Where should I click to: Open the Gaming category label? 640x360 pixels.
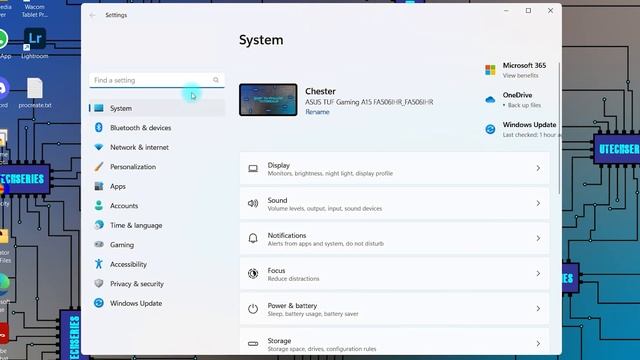coord(122,245)
